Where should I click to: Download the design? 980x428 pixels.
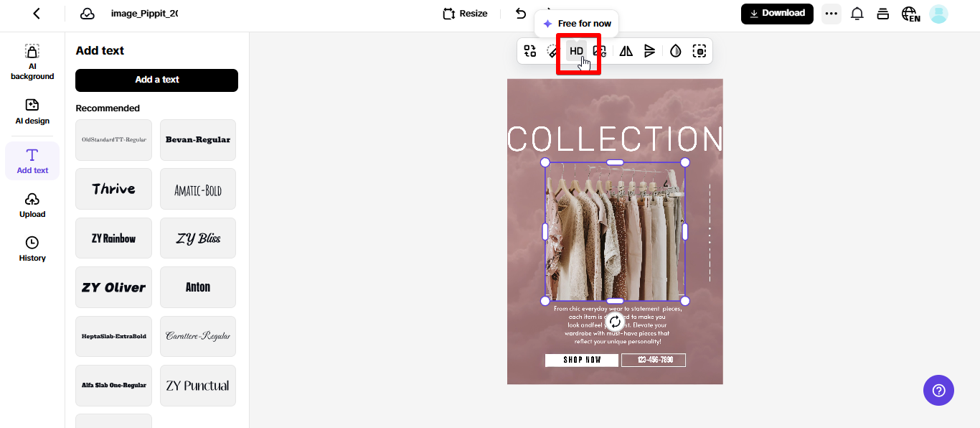(x=777, y=14)
